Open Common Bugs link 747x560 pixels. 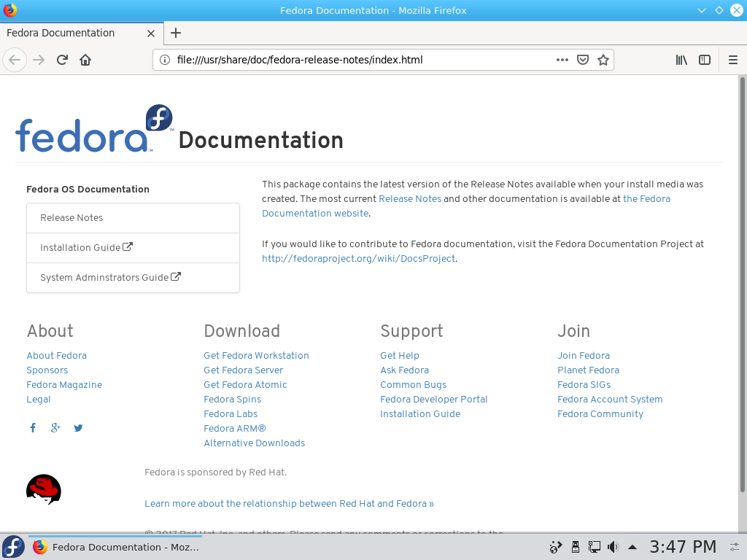point(414,385)
